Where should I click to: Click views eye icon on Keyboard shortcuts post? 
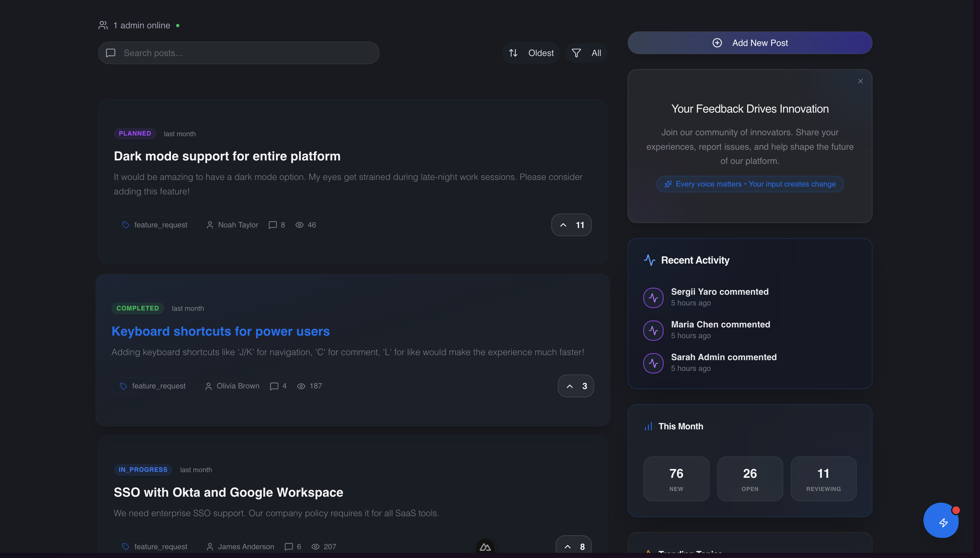301,386
